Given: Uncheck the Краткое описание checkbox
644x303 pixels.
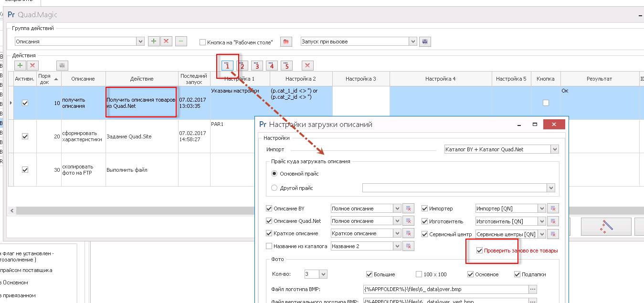Looking at the screenshot, I should 269,233.
